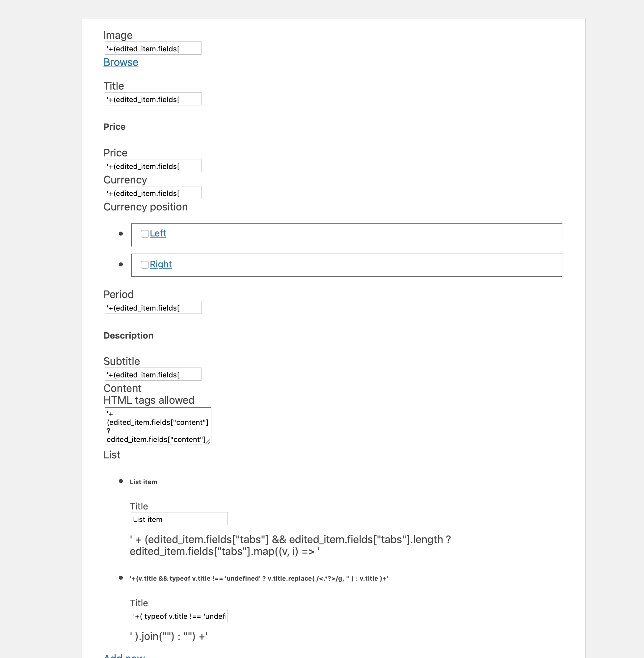Click into the Currency input field

click(153, 193)
